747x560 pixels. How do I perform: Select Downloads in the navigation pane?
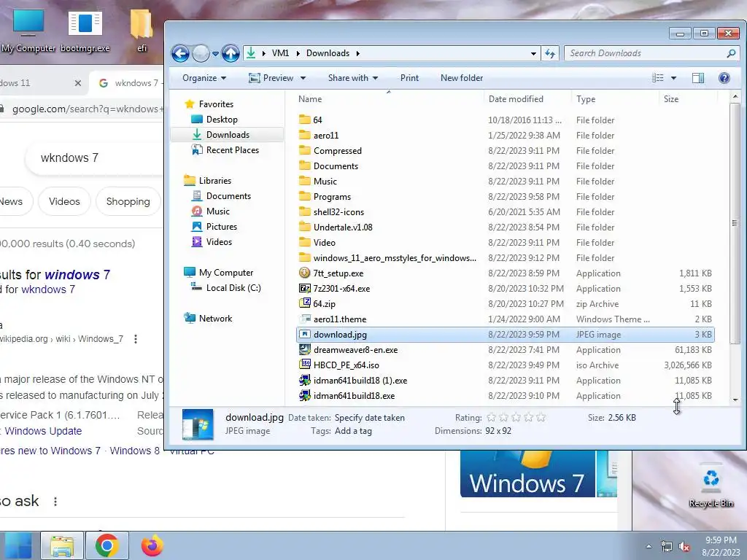228,135
